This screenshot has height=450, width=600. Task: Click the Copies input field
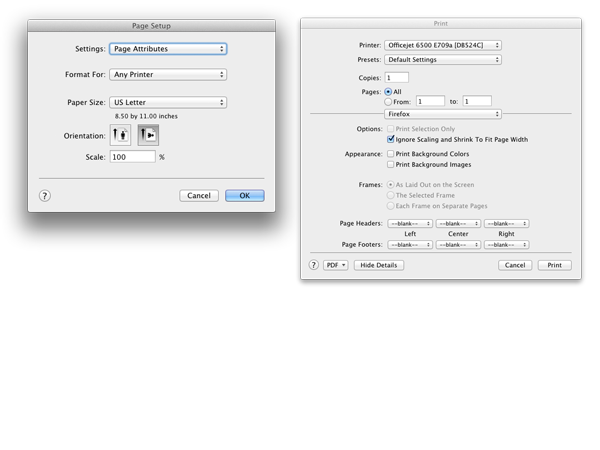(x=396, y=77)
